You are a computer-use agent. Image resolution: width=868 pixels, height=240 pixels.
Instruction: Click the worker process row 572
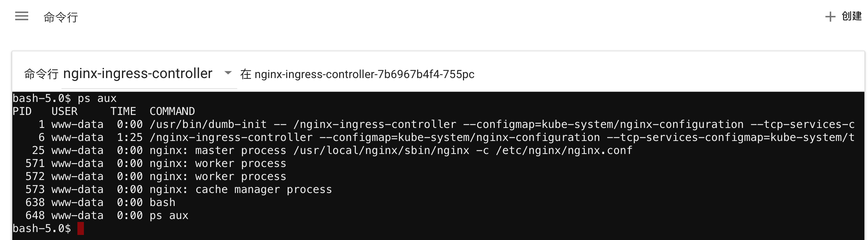click(x=149, y=176)
